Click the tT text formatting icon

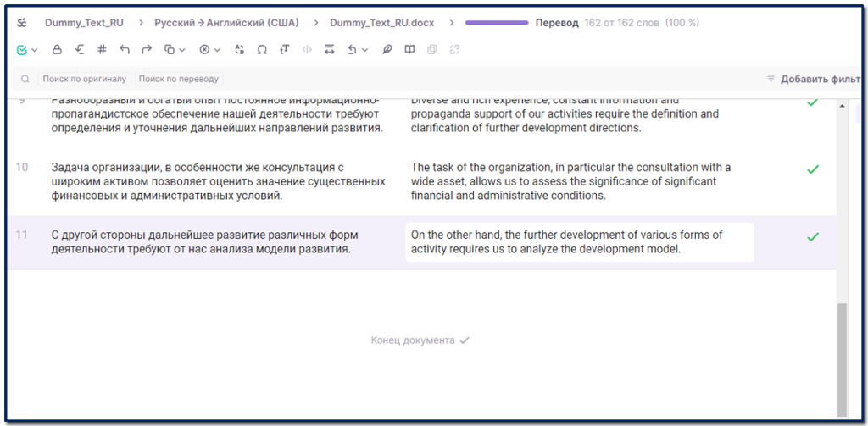(x=285, y=50)
